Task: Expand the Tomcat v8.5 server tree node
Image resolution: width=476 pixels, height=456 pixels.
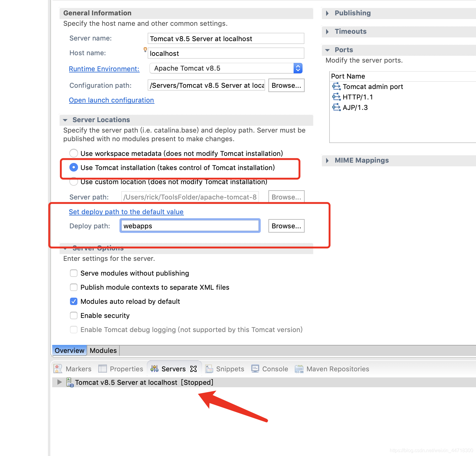Action: (x=60, y=382)
